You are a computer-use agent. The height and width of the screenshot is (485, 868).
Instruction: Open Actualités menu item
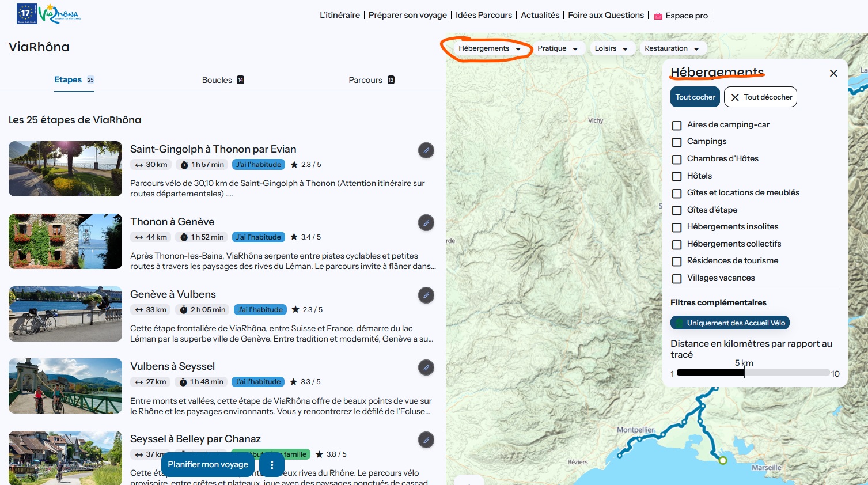coord(540,16)
